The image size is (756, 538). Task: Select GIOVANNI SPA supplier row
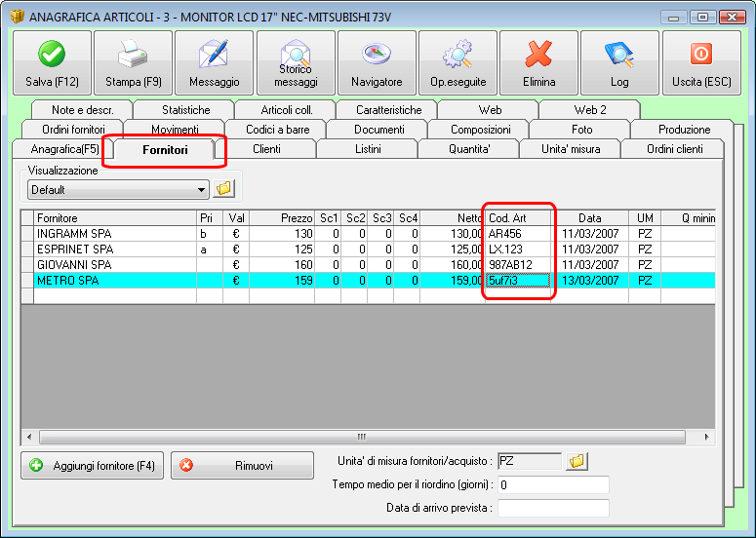pos(369,264)
